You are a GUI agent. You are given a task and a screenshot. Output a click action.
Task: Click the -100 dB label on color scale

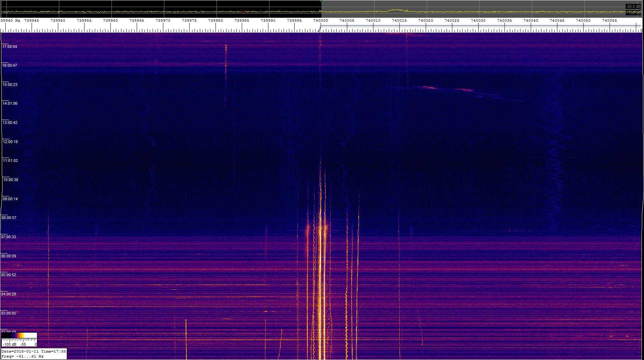(x=9, y=344)
